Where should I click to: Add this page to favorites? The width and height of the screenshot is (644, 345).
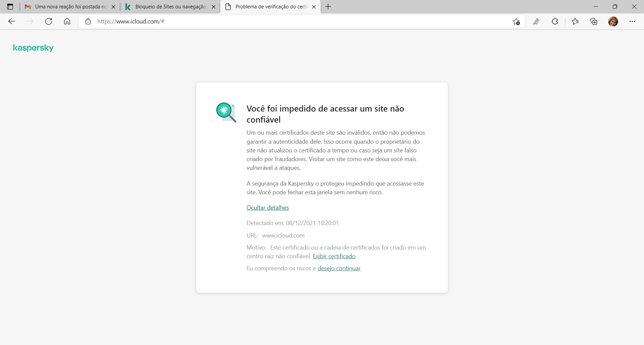click(516, 21)
